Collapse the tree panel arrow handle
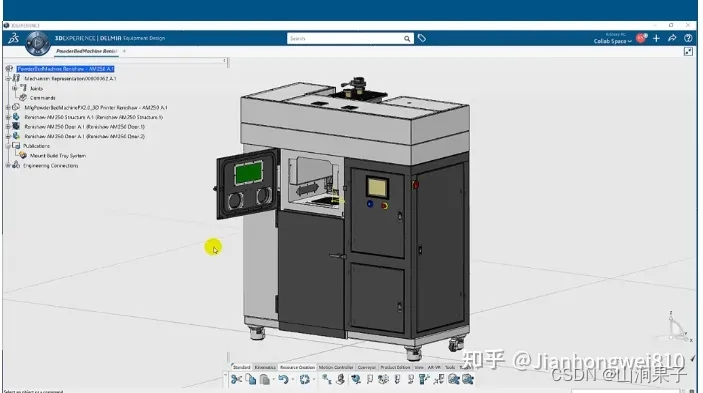 [x=225, y=60]
